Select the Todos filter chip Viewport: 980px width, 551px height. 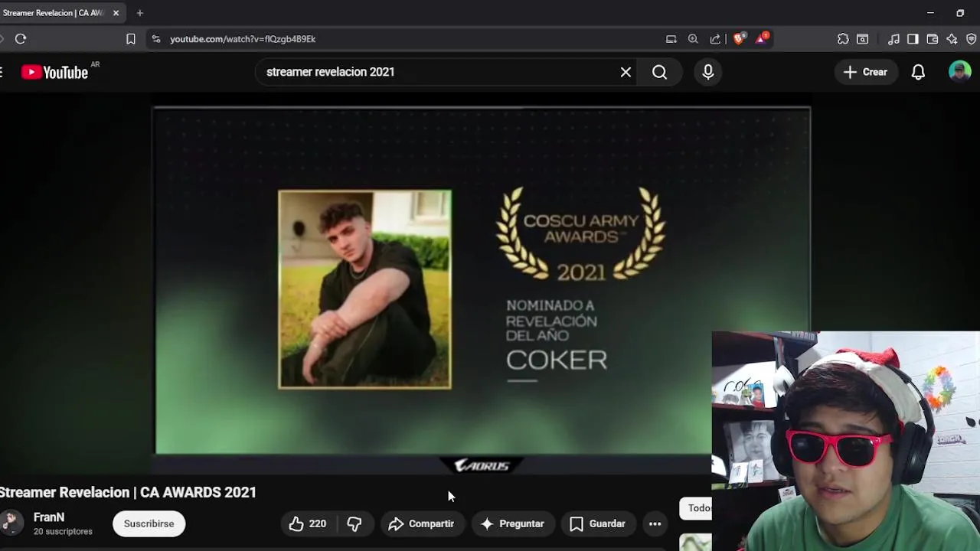(696, 508)
